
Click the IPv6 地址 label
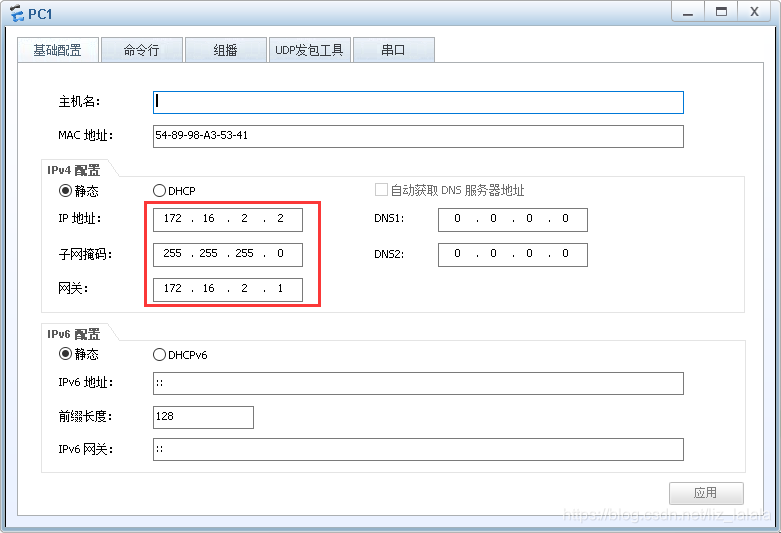click(x=86, y=383)
